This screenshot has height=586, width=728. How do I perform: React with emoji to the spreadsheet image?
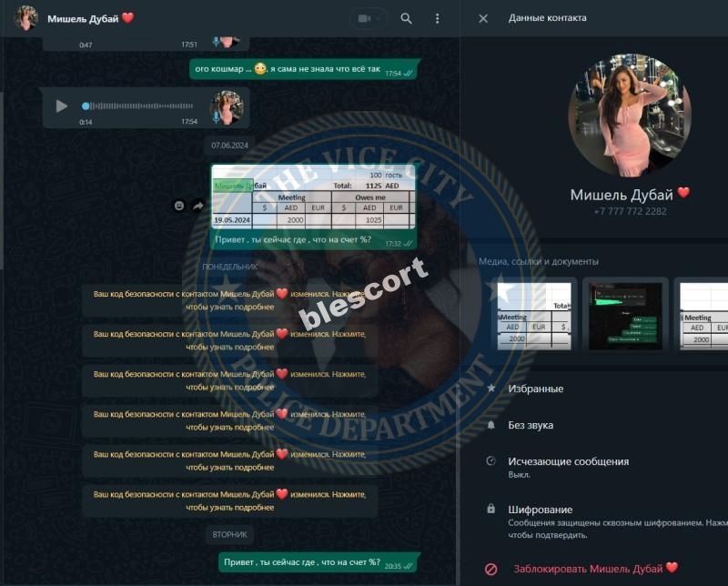coord(179,206)
